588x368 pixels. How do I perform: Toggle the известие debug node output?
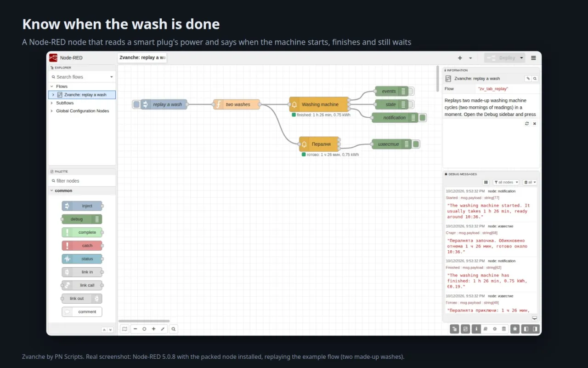416,144
